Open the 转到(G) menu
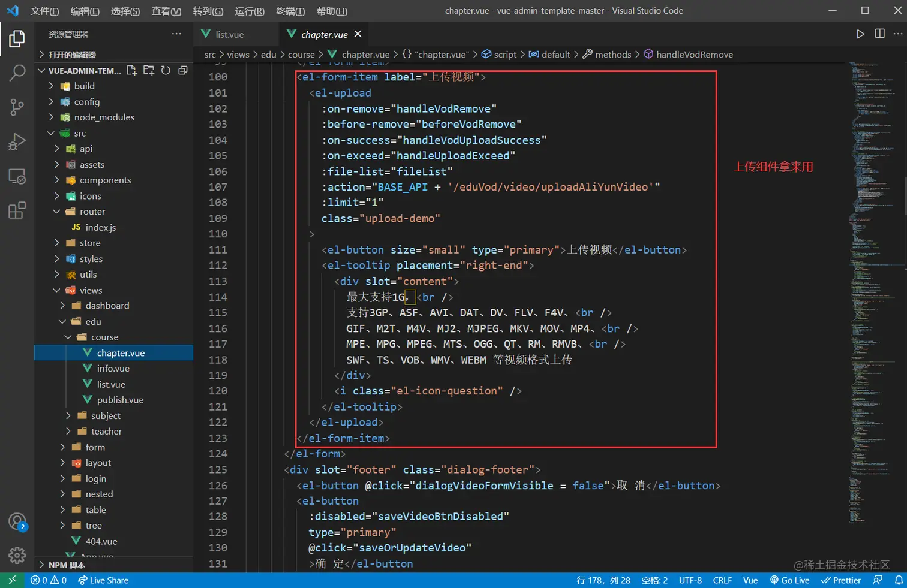The height and width of the screenshot is (588, 907). (x=208, y=11)
